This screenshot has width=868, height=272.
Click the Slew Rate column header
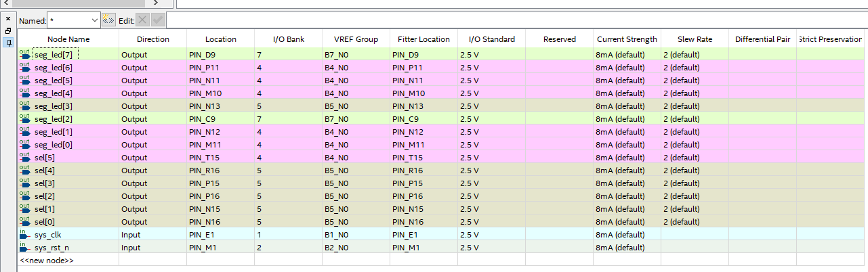click(x=695, y=39)
